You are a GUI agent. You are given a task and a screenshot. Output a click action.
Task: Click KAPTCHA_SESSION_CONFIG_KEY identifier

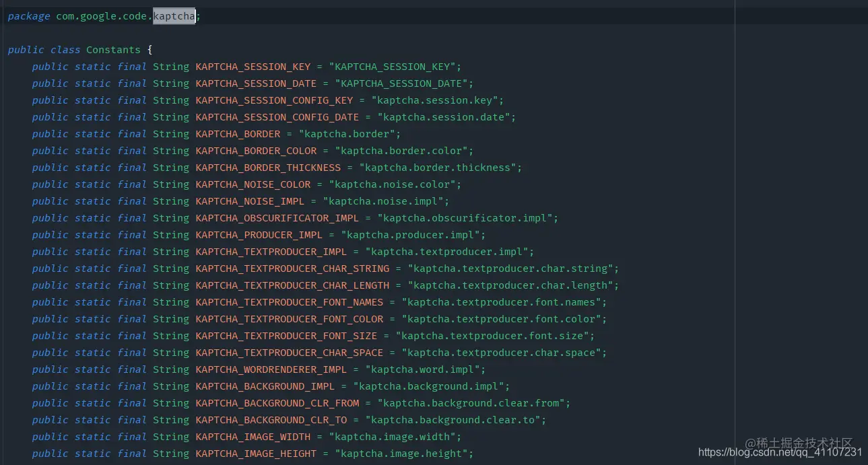coord(274,100)
